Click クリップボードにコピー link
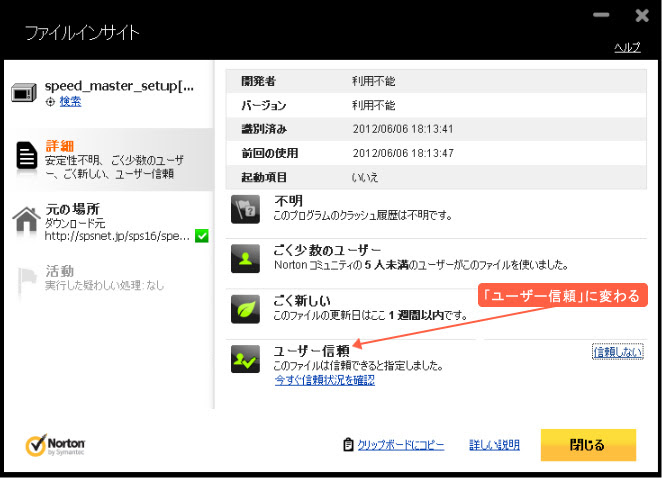The width and height of the screenshot is (662, 478). [400, 445]
